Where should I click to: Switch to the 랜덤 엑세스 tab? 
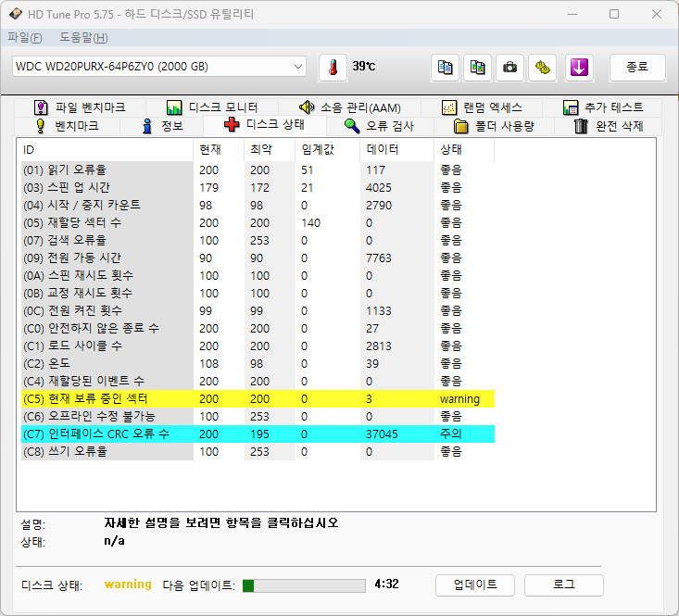(x=482, y=107)
